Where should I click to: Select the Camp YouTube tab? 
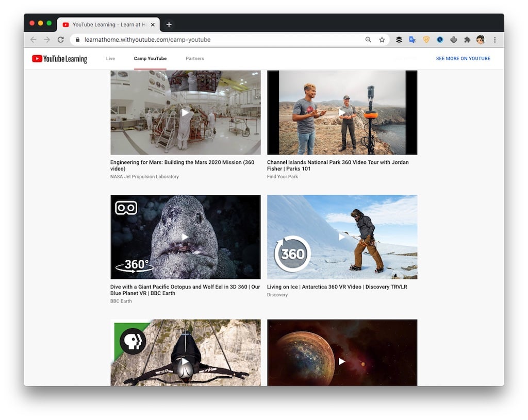[150, 59]
